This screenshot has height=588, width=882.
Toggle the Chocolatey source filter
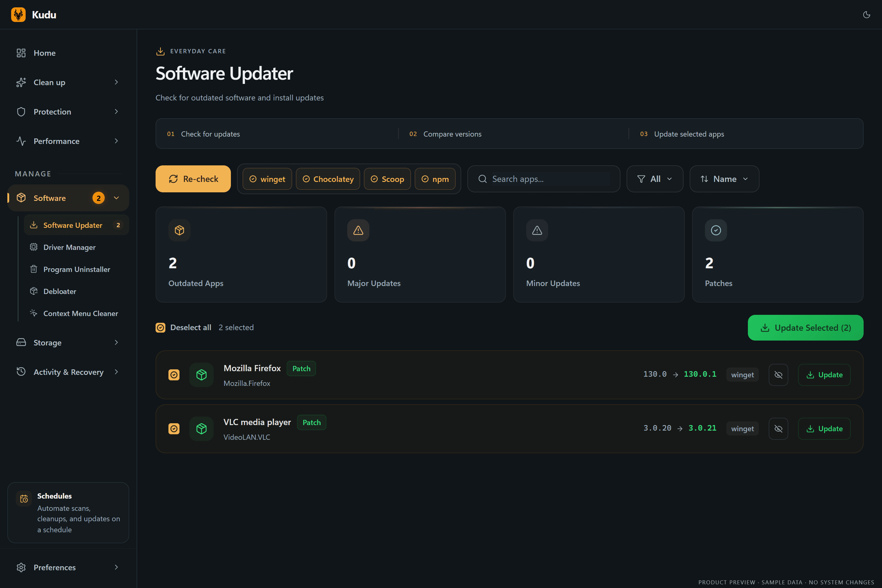point(328,179)
